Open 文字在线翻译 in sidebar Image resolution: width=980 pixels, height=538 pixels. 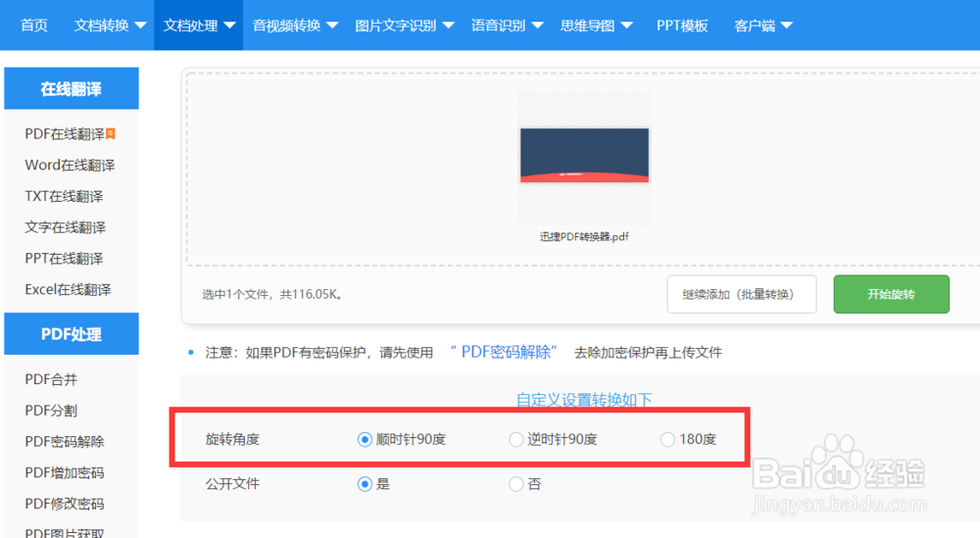[65, 227]
